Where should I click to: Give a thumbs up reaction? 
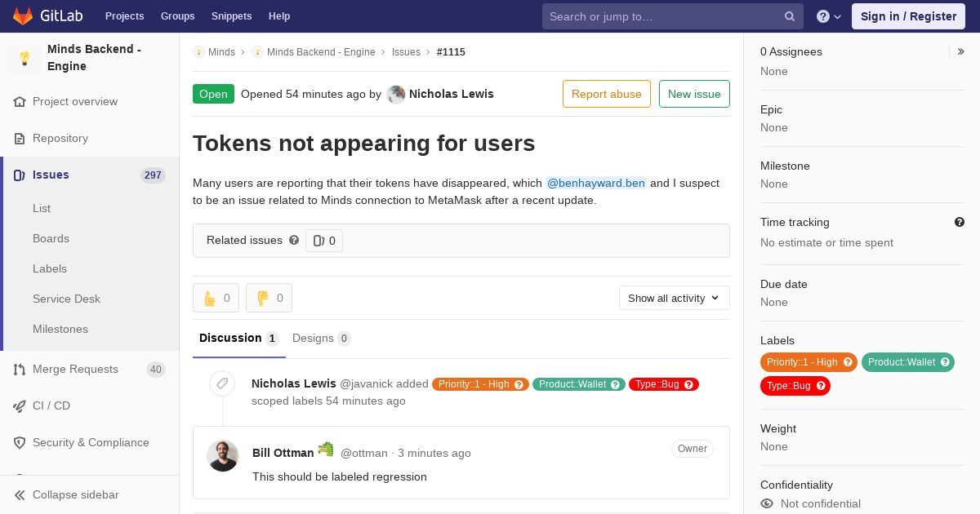(x=216, y=299)
